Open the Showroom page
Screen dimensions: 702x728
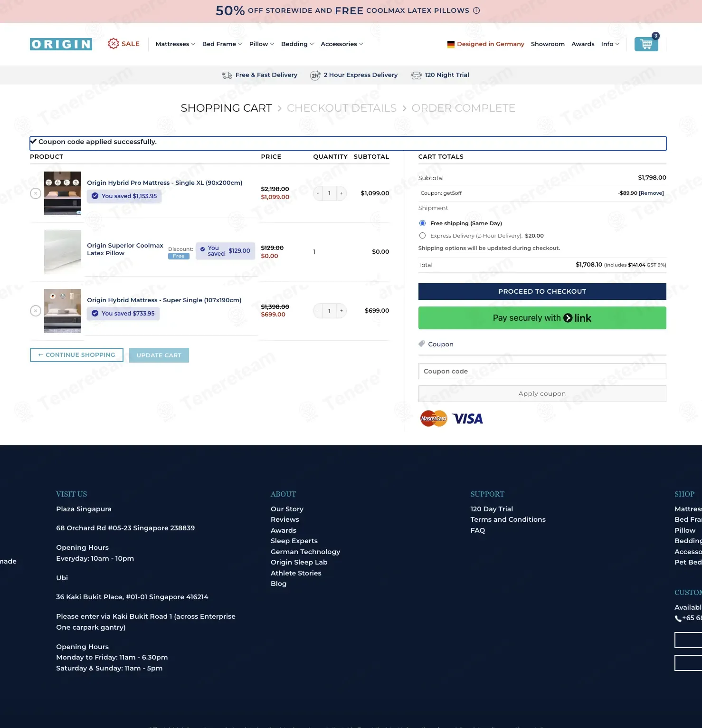pyautogui.click(x=548, y=44)
